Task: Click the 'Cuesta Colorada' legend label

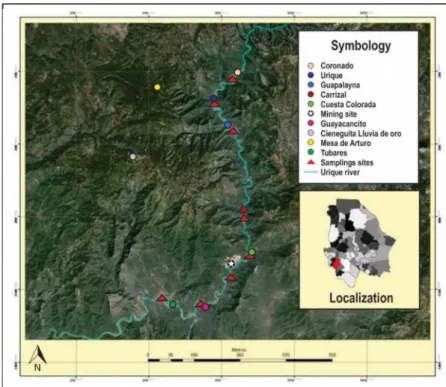Action: [348, 104]
